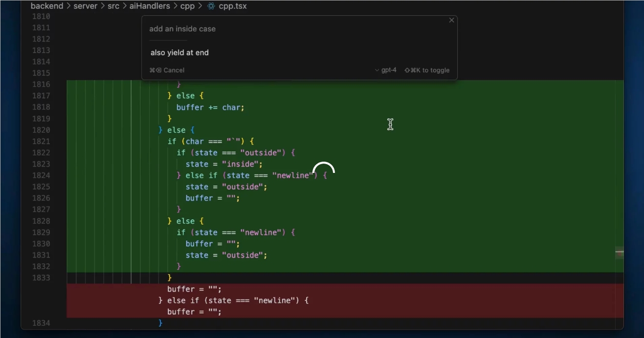Focus the "also yield at end" prompt input
644x338 pixels.
coord(179,53)
